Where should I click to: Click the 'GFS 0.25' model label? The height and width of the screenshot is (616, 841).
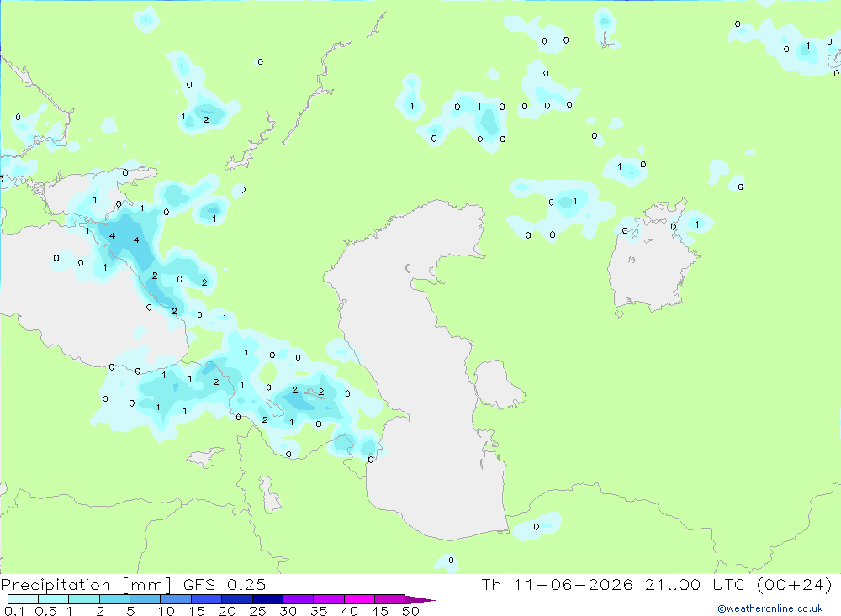[225, 584]
